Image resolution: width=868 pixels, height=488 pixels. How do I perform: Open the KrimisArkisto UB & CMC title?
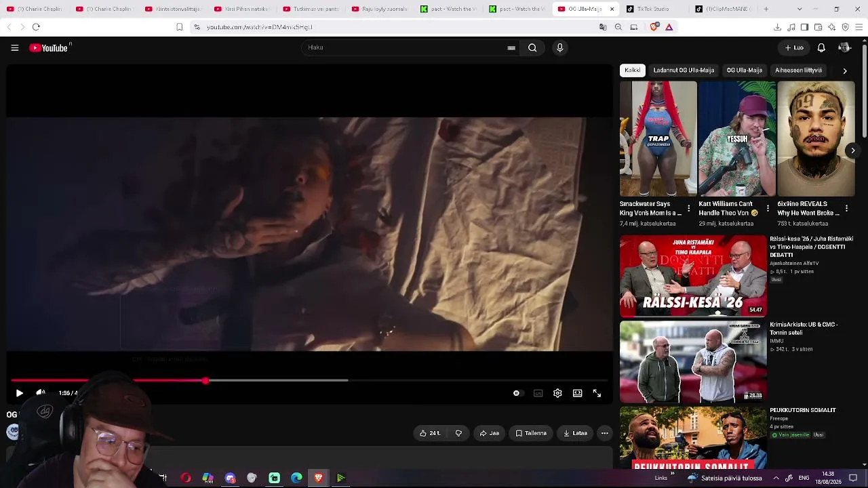click(804, 329)
